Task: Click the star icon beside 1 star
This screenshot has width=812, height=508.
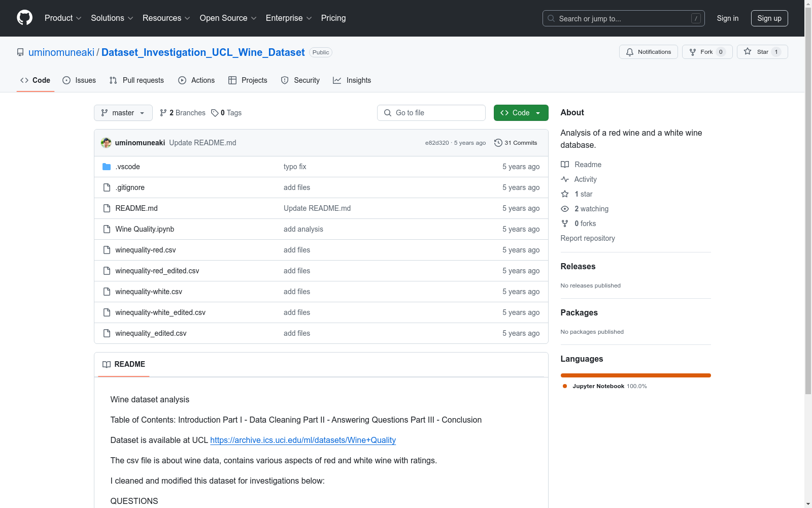Action: click(565, 194)
